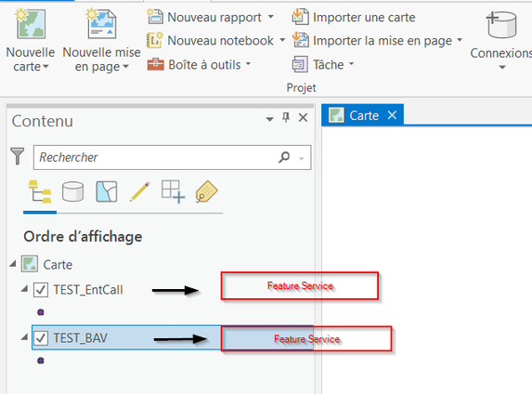Uncheck the TEST_BAV layer checkbox
Viewport: 532px width, 394px height.
[41, 338]
